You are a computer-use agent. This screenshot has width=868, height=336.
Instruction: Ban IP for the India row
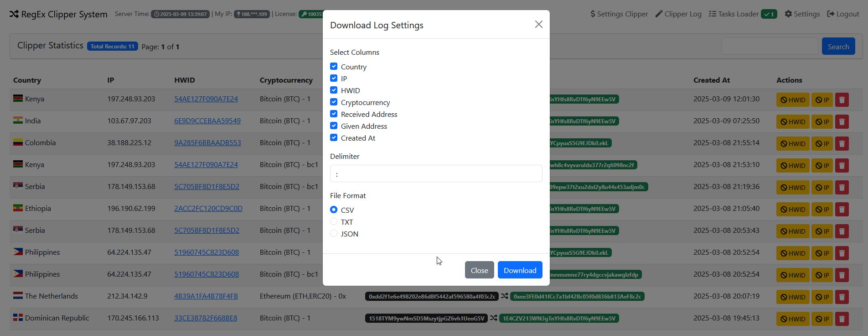[x=822, y=121]
